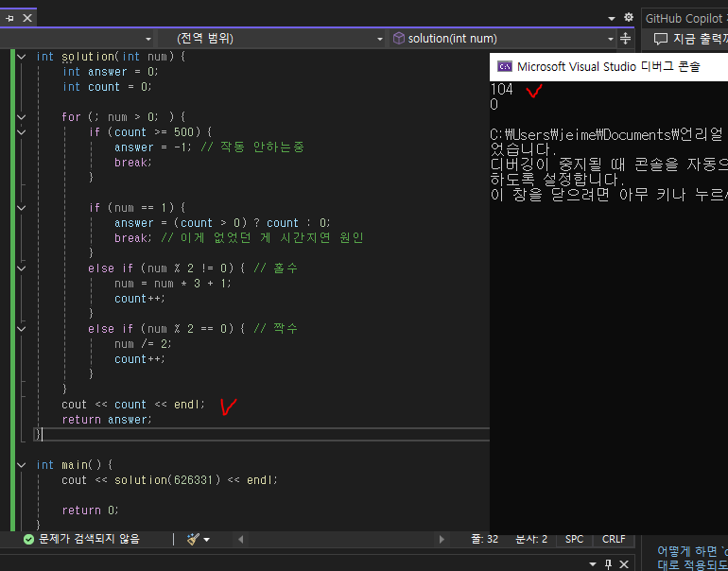Viewport: 728px width, 571px height.
Task: Click the 문제가 검색되지 않음 status text
Action: pos(89,539)
